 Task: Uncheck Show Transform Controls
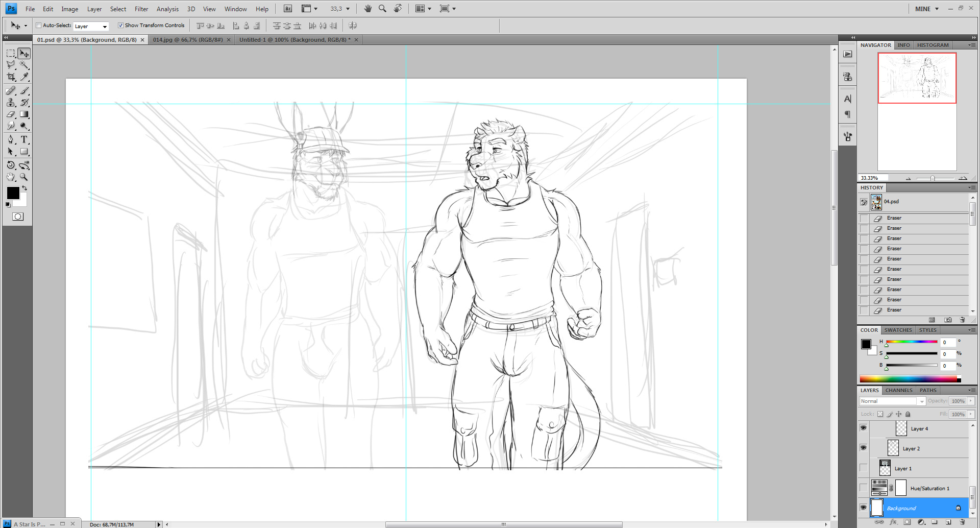point(120,26)
